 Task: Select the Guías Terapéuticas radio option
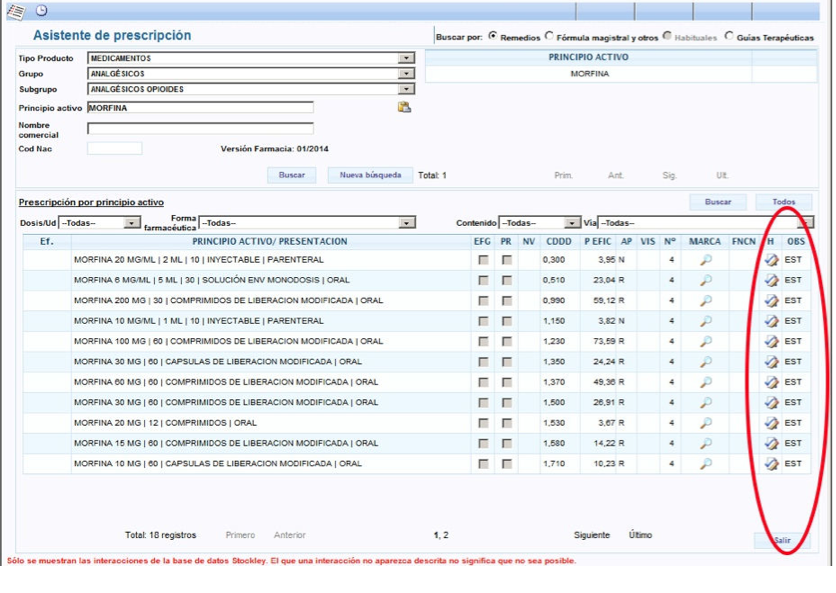pos(729,37)
